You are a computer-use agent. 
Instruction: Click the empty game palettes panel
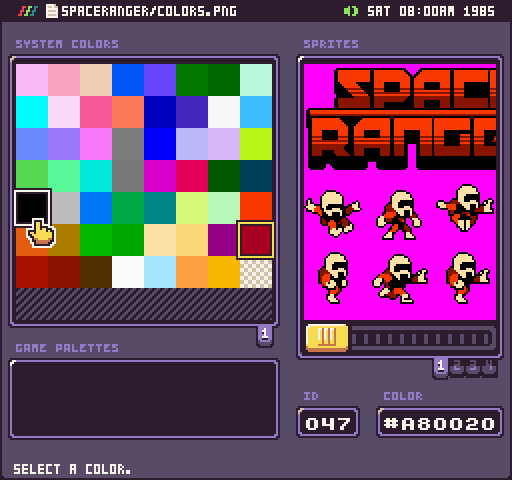pyautogui.click(x=144, y=399)
